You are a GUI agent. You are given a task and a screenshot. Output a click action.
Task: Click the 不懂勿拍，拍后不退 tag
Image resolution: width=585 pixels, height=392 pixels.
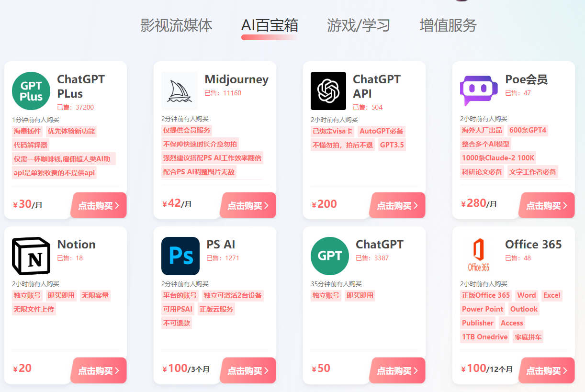[x=343, y=145]
